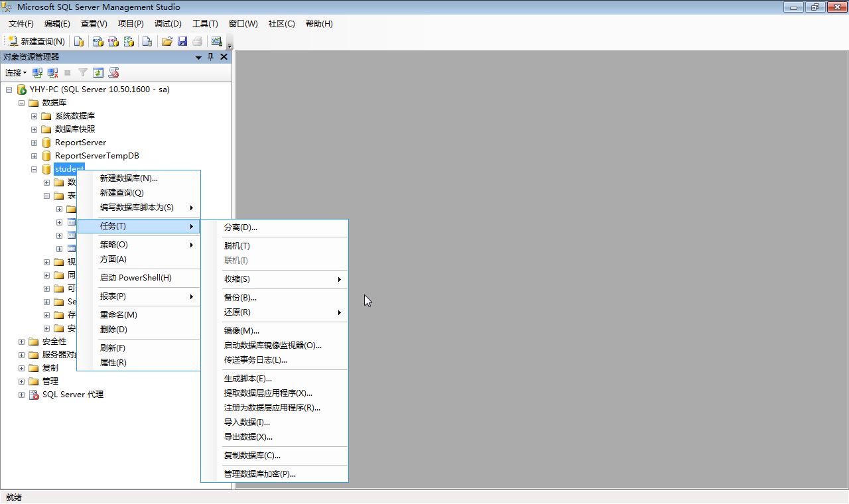The height and width of the screenshot is (504, 849).
Task: Expand the 管理 folder
Action: click(x=22, y=381)
